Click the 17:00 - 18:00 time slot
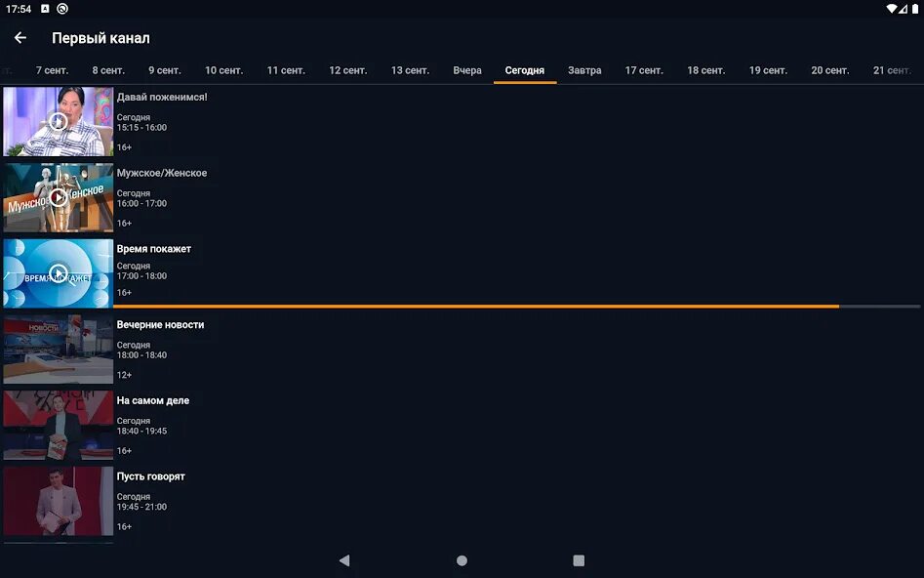The width and height of the screenshot is (924, 578). [x=141, y=276]
